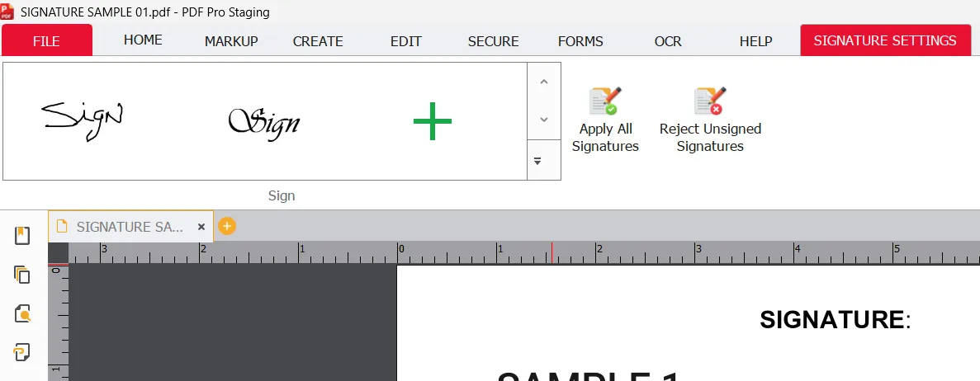Open the OCR tab
Image resolution: width=980 pixels, height=381 pixels.
[x=668, y=41]
